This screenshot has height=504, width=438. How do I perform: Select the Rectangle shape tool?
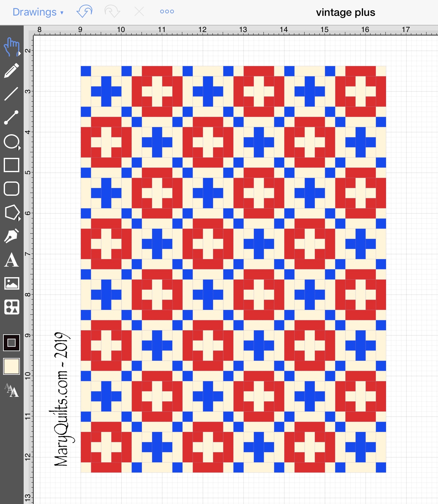[12, 165]
